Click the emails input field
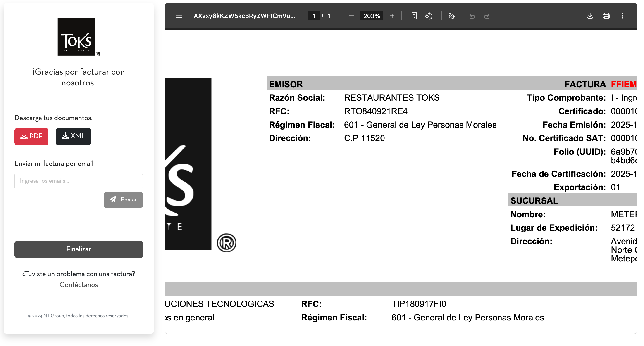Image resolution: width=644 pixels, height=346 pixels. [79, 181]
